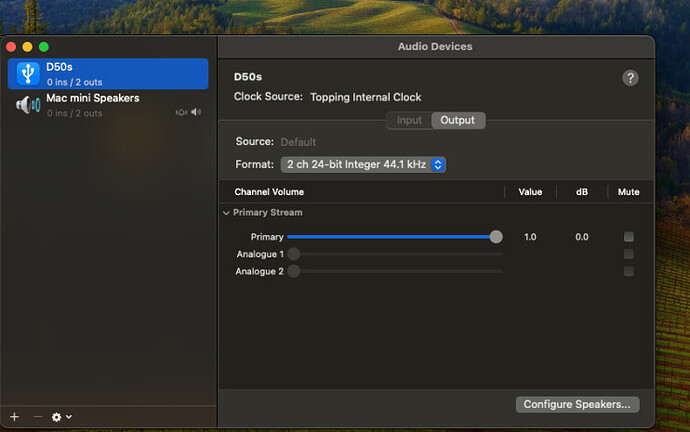
Task: Click the dB column header
Action: [x=582, y=192]
